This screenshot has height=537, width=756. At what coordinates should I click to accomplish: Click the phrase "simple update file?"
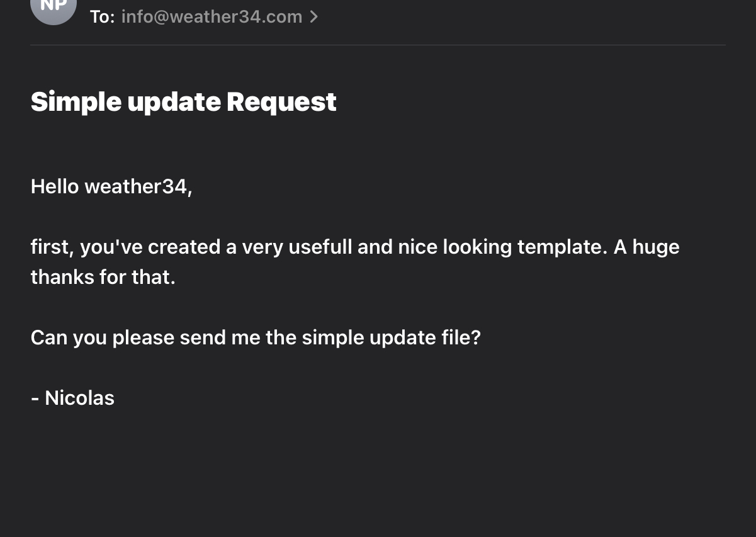[x=392, y=337]
